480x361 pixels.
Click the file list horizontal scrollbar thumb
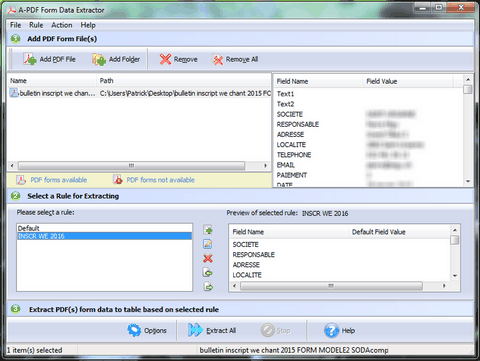coord(131,166)
